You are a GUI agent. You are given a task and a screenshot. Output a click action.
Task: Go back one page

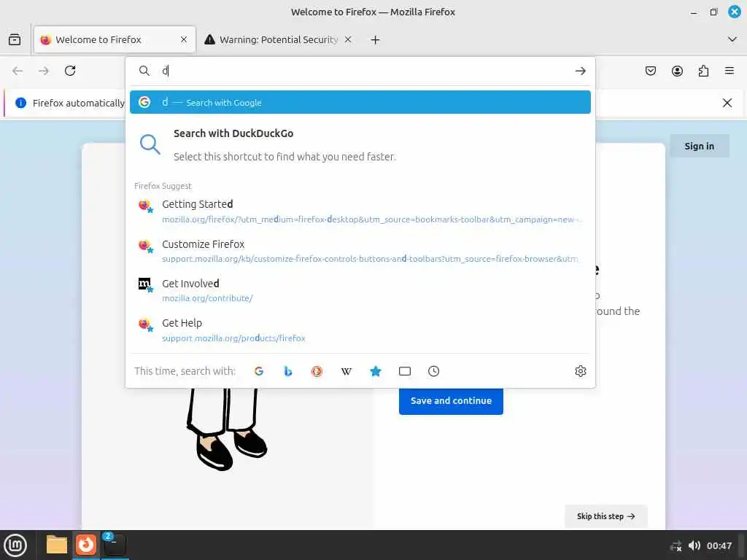(x=18, y=71)
